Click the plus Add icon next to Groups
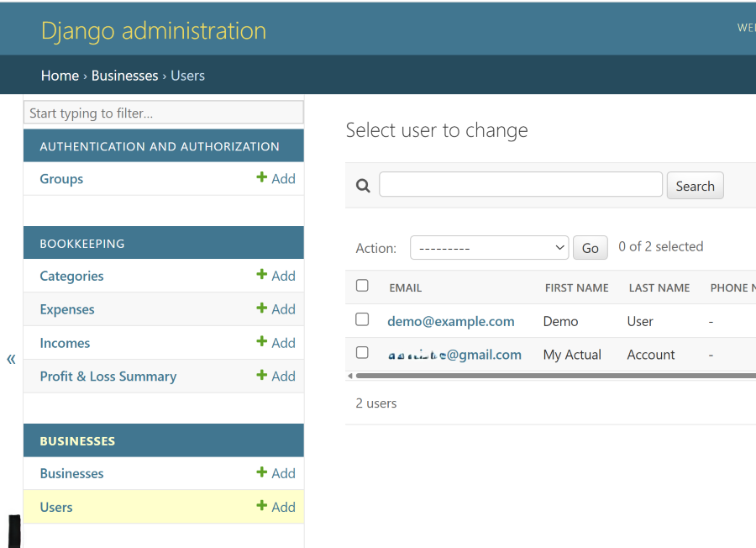The height and width of the screenshot is (548, 756). [262, 178]
